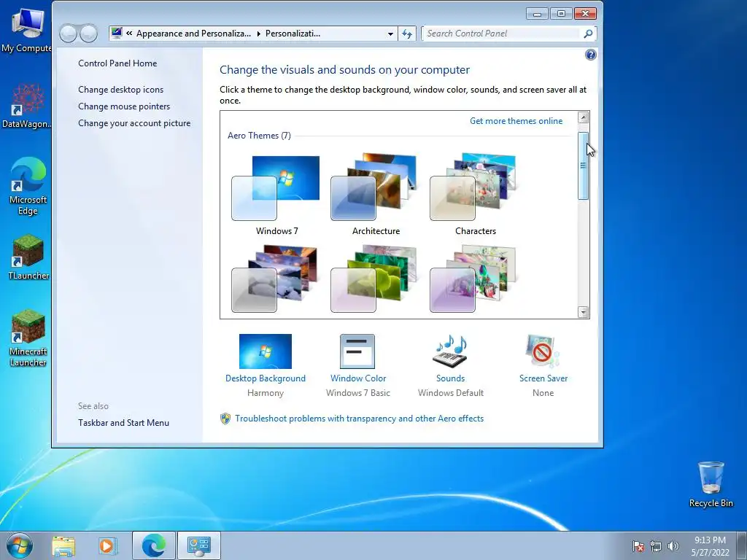
Task: Click the network tray icon
Action: point(656,547)
